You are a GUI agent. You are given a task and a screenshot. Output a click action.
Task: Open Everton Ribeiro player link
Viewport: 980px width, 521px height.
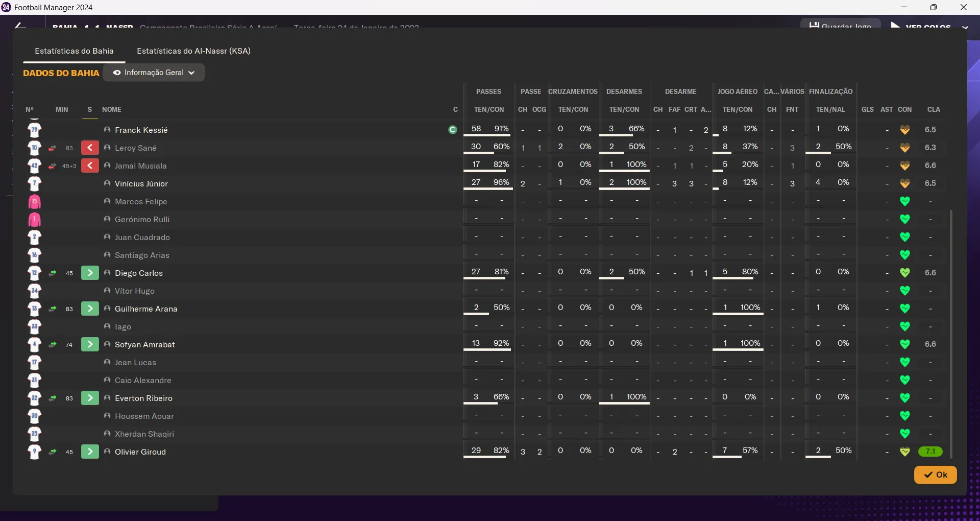coord(143,398)
